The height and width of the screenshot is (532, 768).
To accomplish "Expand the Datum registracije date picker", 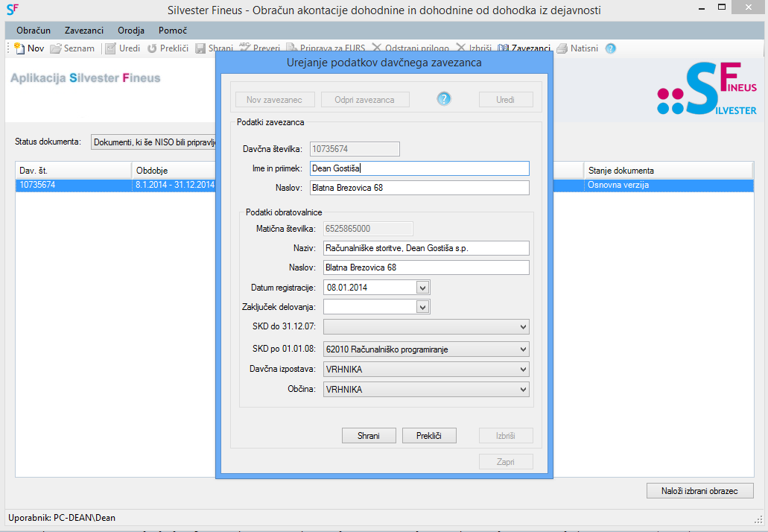I will point(422,288).
